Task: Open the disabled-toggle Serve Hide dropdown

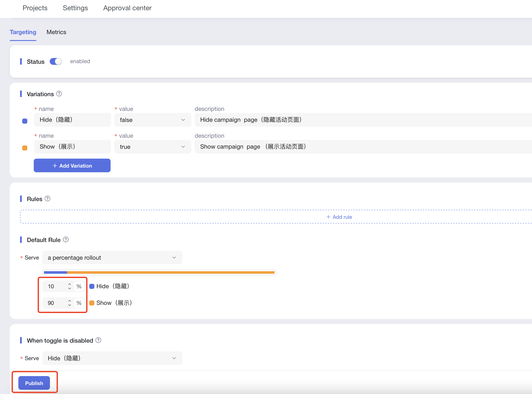Action: coord(112,358)
